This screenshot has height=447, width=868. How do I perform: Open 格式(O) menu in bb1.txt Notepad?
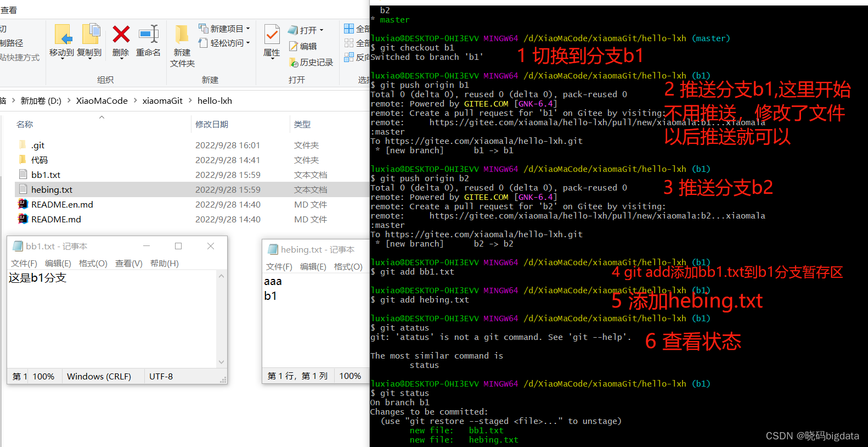click(93, 264)
